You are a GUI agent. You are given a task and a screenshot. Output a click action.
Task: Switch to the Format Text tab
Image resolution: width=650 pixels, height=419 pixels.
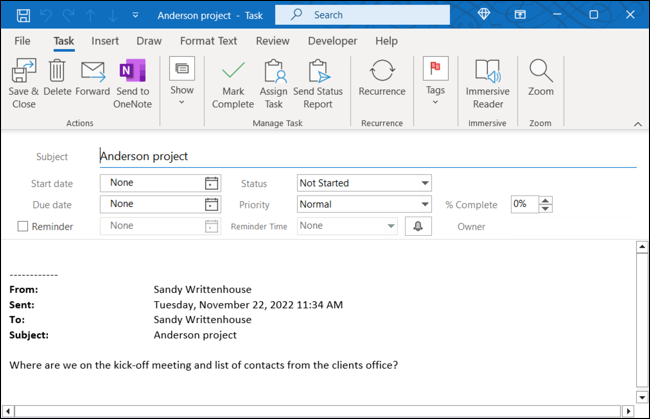pos(208,41)
